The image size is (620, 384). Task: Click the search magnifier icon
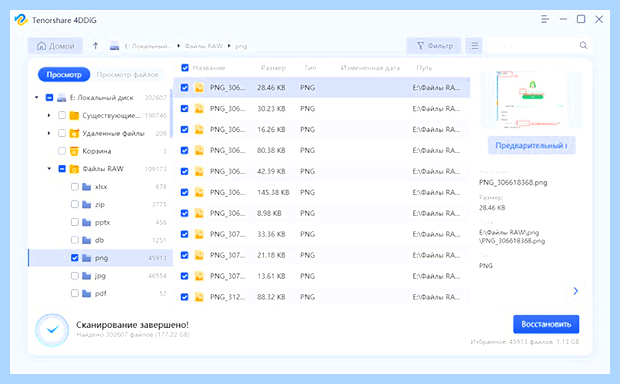point(583,45)
